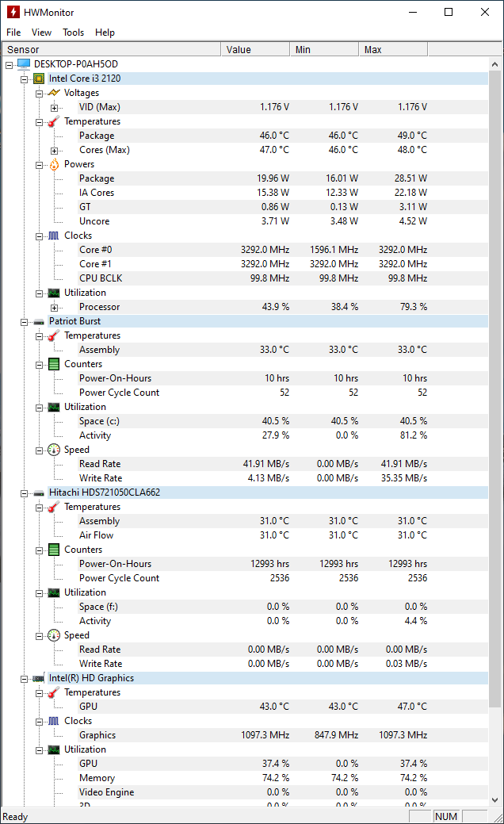Expand the Cores (Max) temperature entry
504x824 pixels.
54,150
